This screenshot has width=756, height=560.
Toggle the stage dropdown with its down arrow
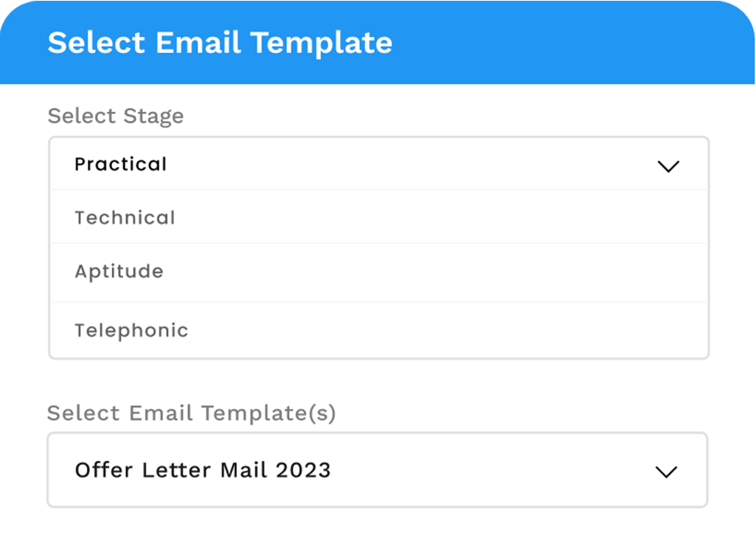tap(668, 166)
